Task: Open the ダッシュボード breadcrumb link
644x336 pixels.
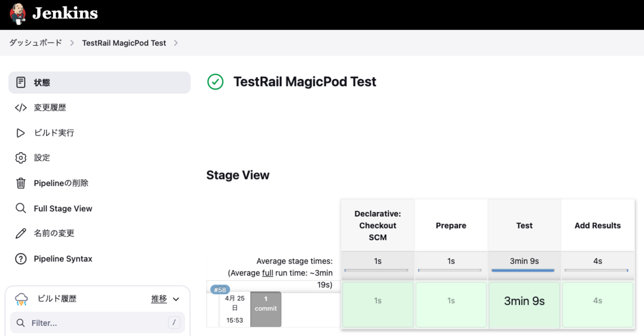Action: pos(36,43)
